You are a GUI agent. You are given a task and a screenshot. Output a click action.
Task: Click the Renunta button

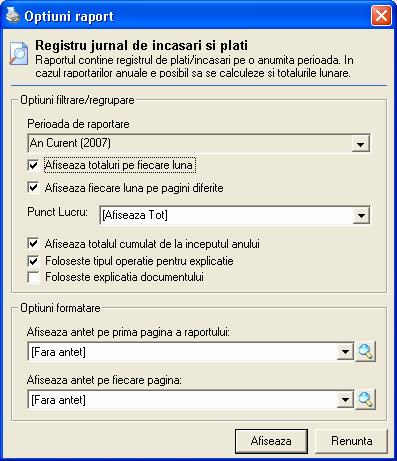351,441
